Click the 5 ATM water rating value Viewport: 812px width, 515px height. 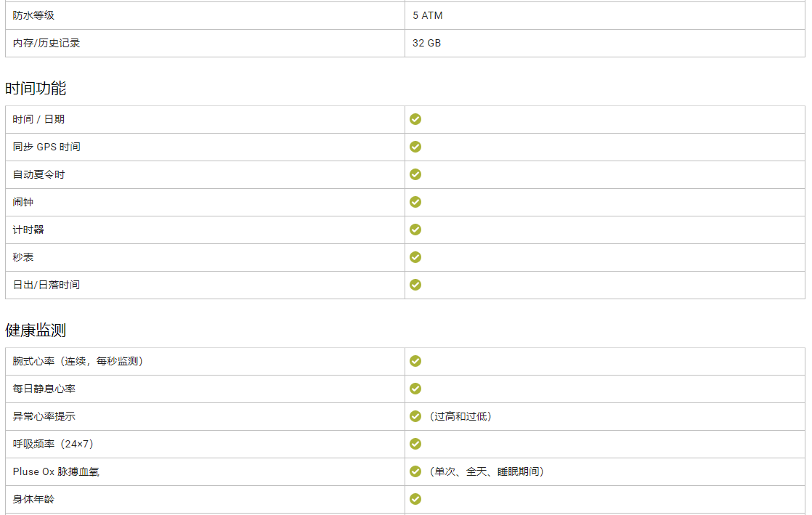coord(427,15)
